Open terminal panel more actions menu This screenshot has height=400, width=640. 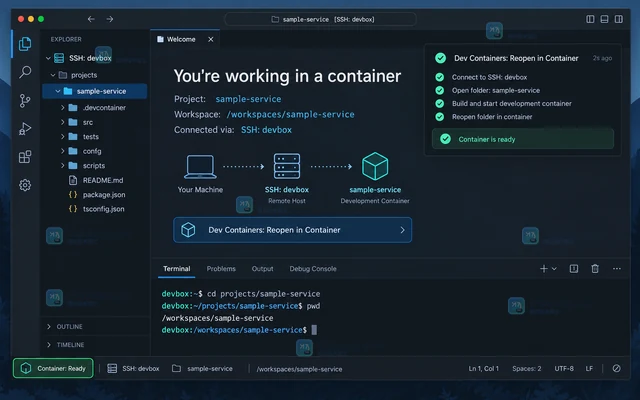coord(617,269)
